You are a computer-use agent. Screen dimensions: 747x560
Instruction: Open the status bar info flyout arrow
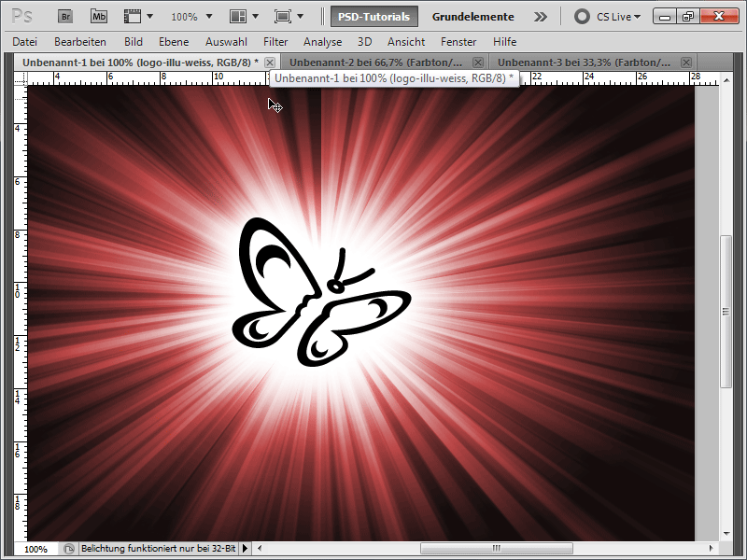[245, 549]
